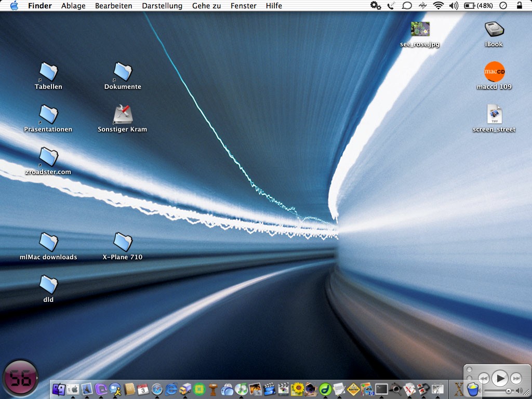Open iChat from the dock

[115, 389]
